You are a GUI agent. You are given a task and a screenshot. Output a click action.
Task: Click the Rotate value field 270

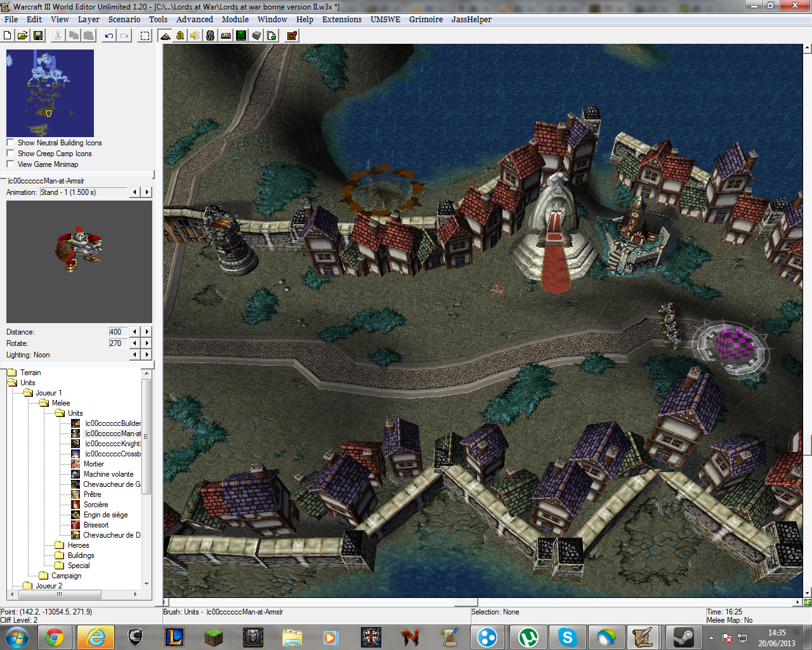click(118, 343)
